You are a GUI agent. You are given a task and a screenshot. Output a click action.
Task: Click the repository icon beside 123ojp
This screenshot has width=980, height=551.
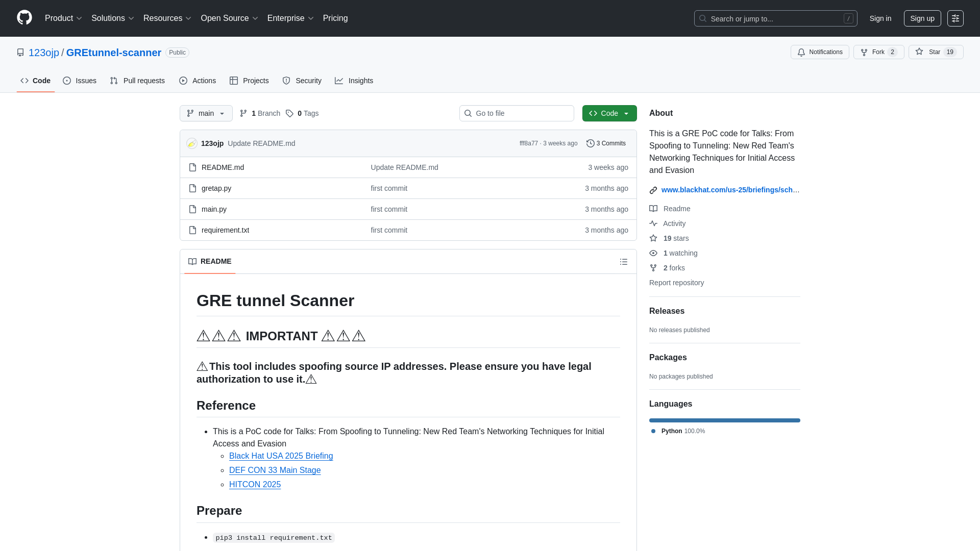tap(20, 53)
